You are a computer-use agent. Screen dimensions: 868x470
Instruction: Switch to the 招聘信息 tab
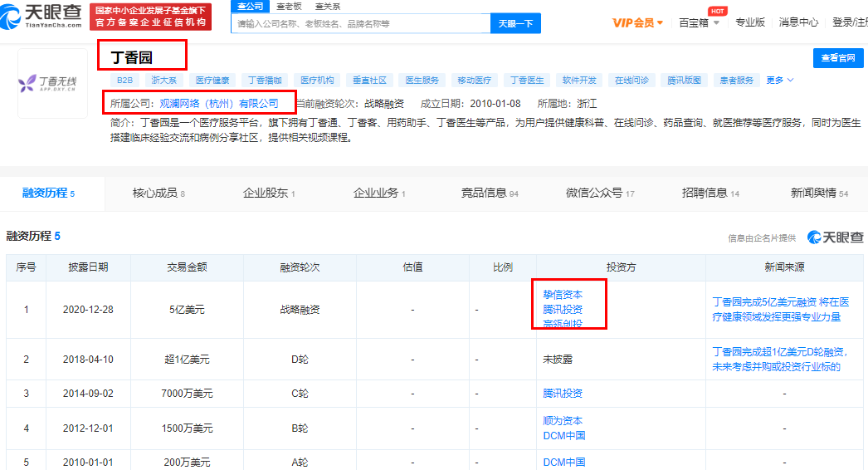(710, 193)
